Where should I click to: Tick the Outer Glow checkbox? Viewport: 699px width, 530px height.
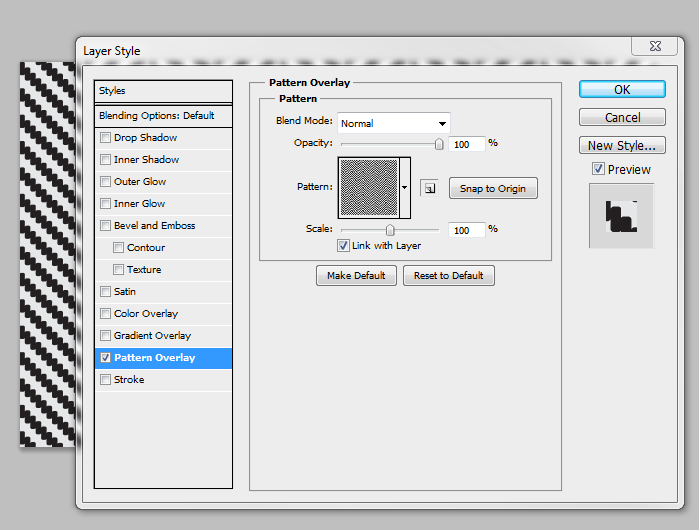click(105, 181)
